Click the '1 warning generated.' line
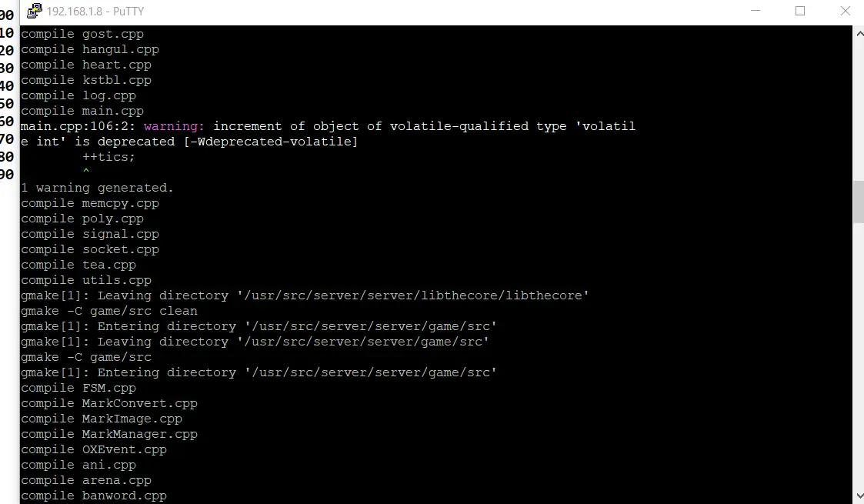Screen dimensions: 864x504 (x=97, y=188)
